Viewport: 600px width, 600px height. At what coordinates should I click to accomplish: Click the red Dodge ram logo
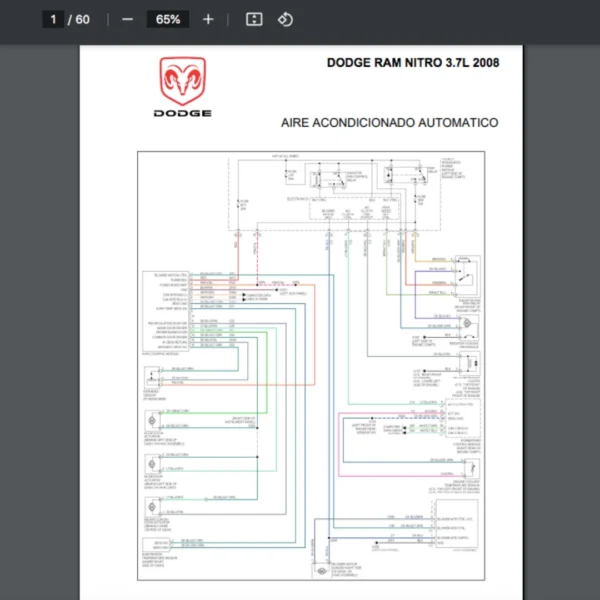(x=182, y=81)
